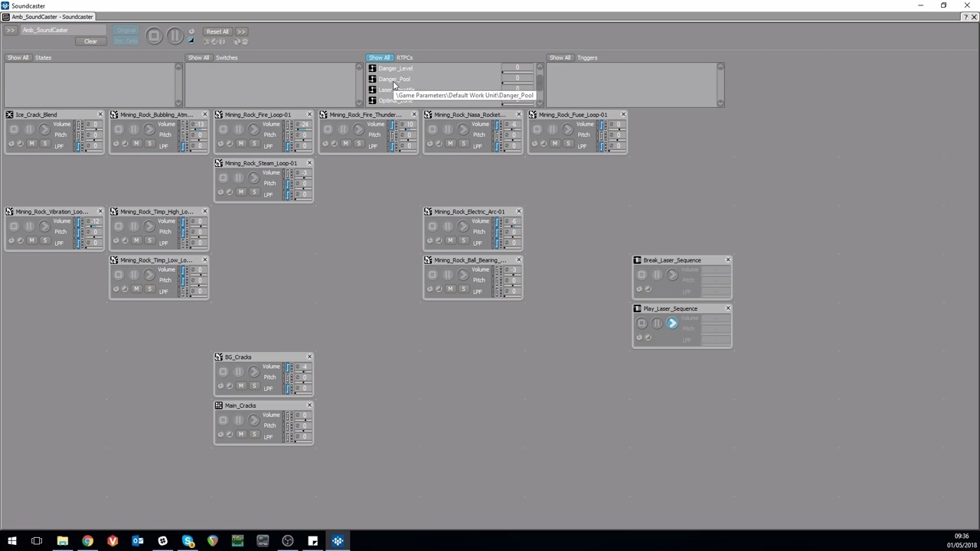Image resolution: width=980 pixels, height=551 pixels.
Task: Play the Ice_Crack_Blend sound
Action: (x=44, y=130)
